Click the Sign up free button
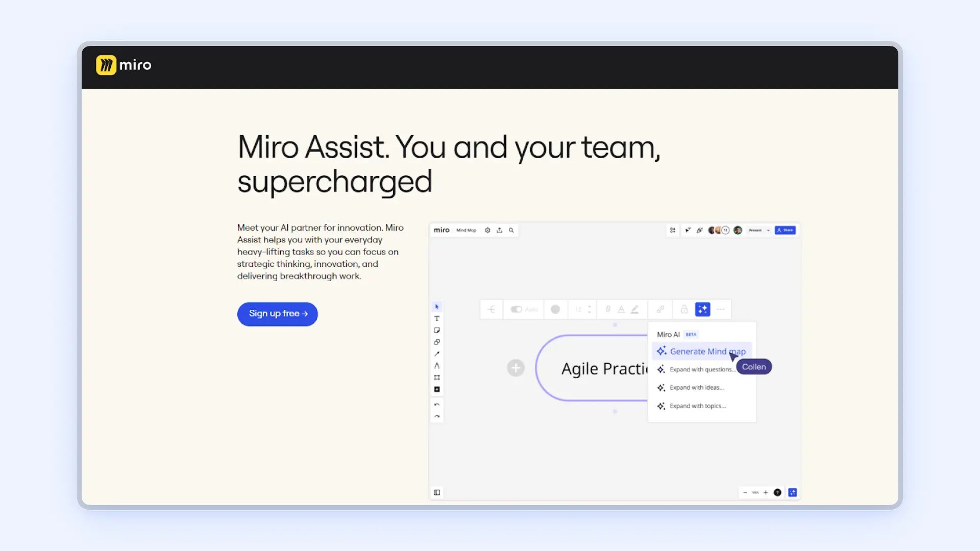980x551 pixels. [278, 313]
